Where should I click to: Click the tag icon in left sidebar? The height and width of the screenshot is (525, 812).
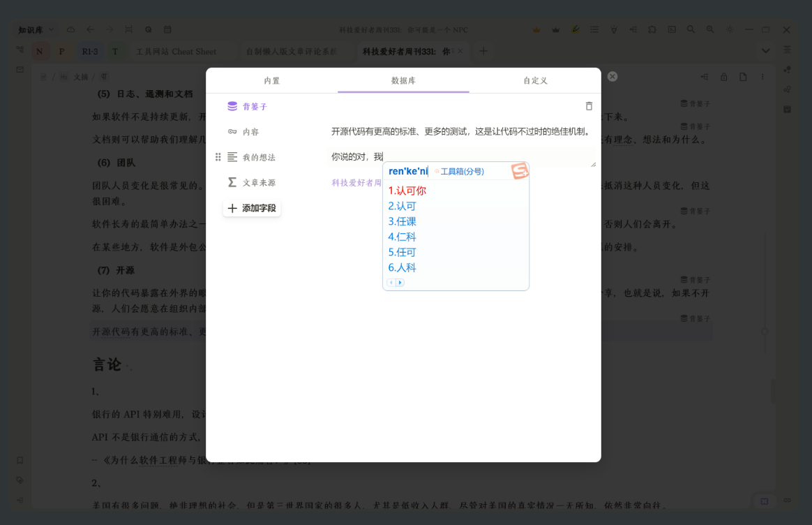[x=20, y=480]
